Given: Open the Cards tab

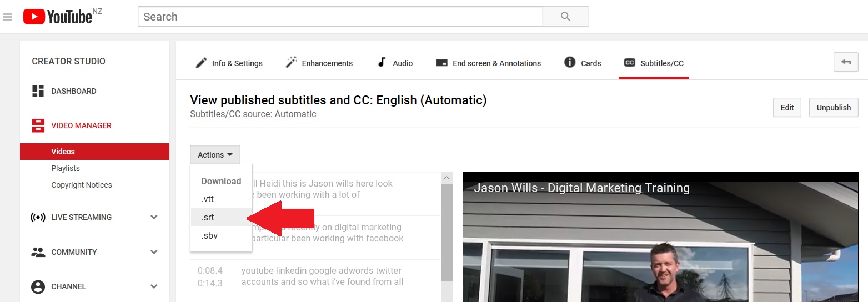Looking at the screenshot, I should click(583, 63).
